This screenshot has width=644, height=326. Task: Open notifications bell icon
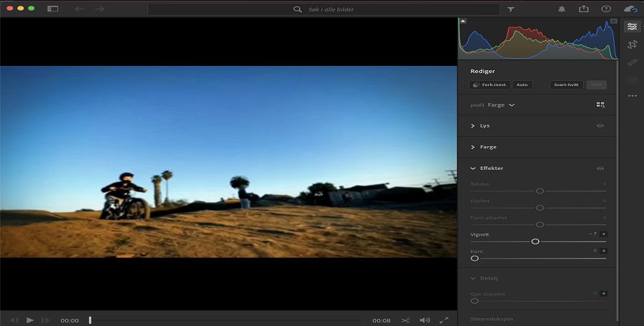pos(562,9)
